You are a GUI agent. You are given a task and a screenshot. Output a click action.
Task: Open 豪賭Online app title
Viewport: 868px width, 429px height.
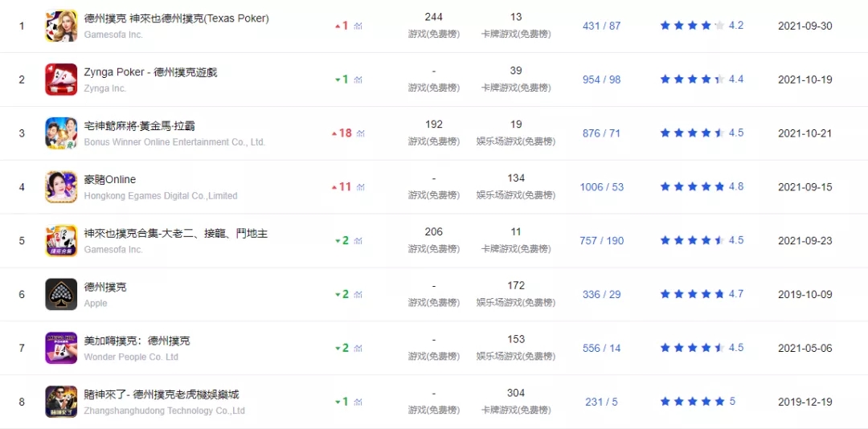point(110,180)
